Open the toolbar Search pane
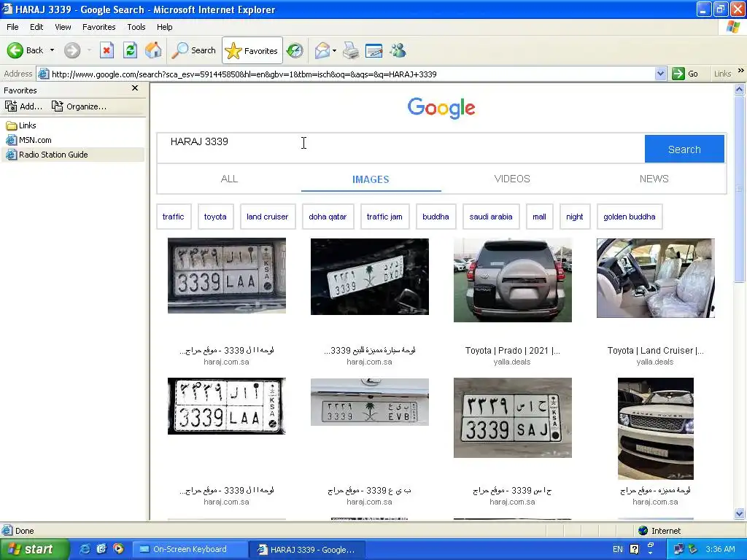 (x=194, y=50)
